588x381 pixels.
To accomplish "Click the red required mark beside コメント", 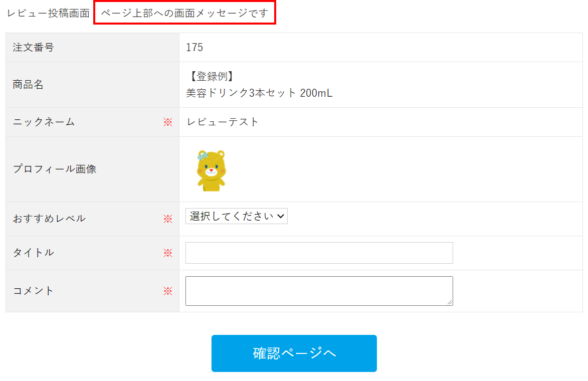I will 167,291.
